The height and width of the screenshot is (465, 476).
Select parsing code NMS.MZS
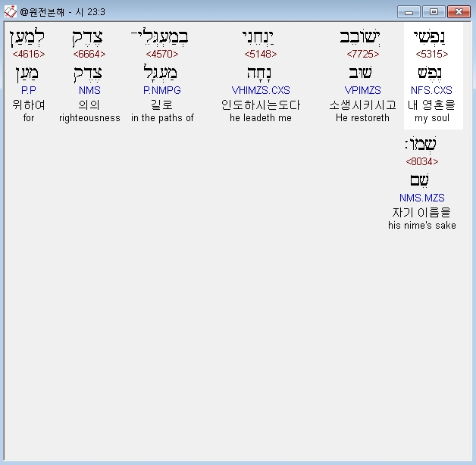(x=422, y=198)
